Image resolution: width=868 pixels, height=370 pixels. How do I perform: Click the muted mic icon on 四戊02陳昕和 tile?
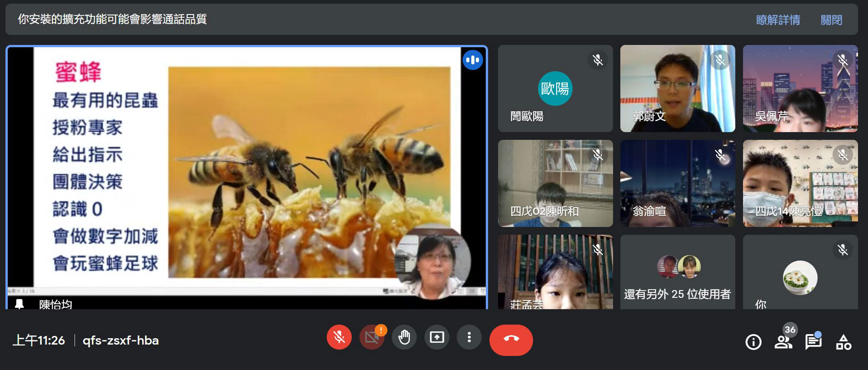[598, 155]
